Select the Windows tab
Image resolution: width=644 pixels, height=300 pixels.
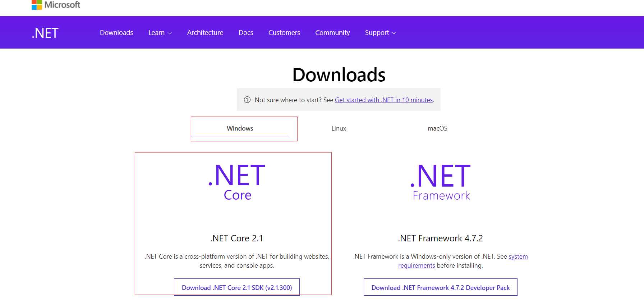click(x=240, y=128)
